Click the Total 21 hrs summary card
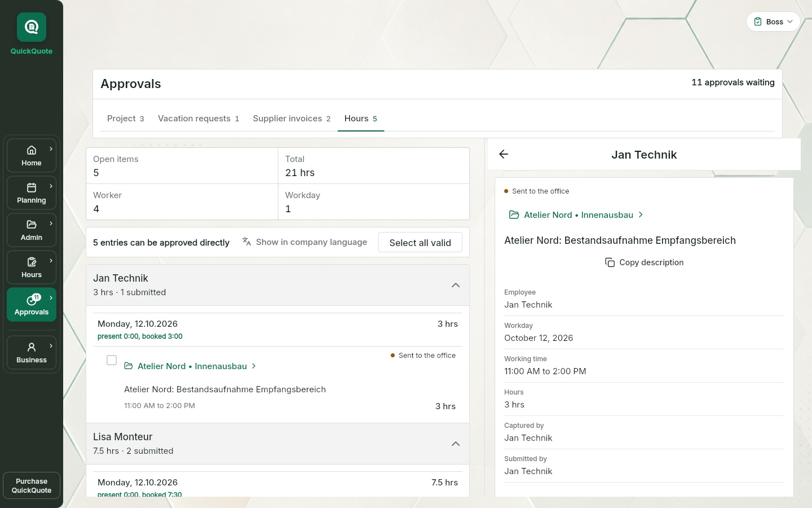The image size is (812, 508). [374, 166]
